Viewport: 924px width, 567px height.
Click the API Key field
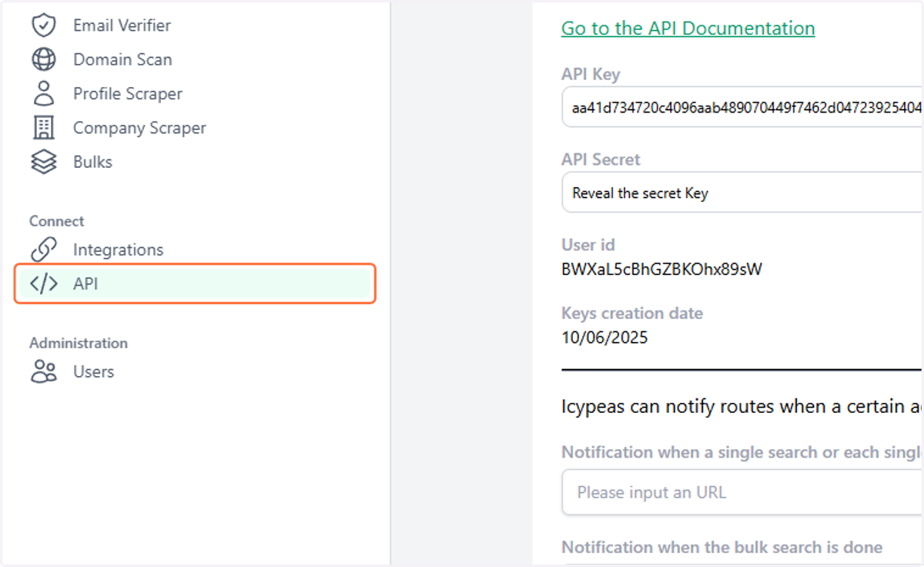[x=742, y=107]
